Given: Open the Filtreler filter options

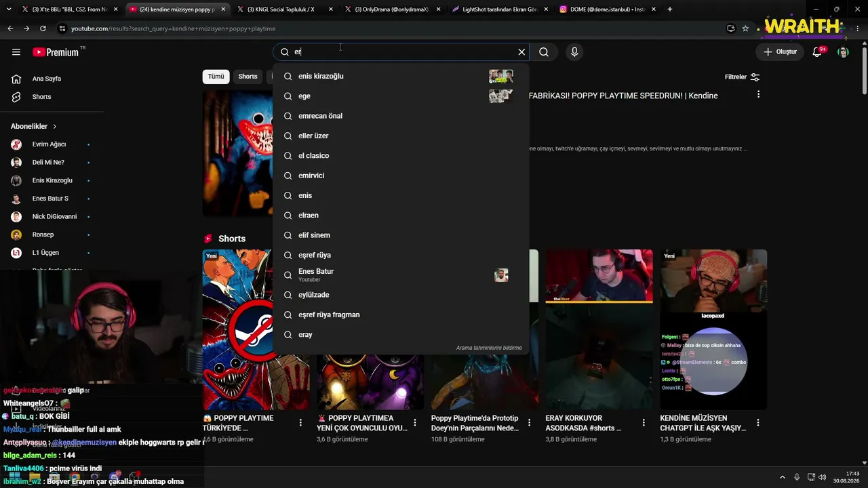Looking at the screenshot, I should (x=742, y=77).
